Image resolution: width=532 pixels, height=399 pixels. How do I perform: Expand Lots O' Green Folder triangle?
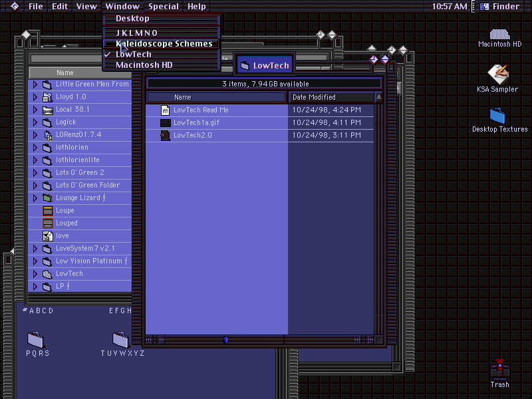pyautogui.click(x=35, y=186)
